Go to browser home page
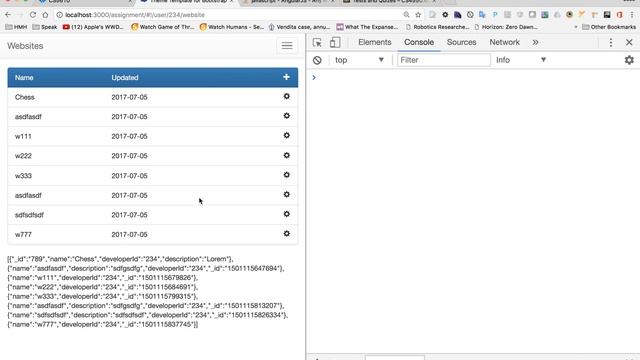 coord(45,15)
